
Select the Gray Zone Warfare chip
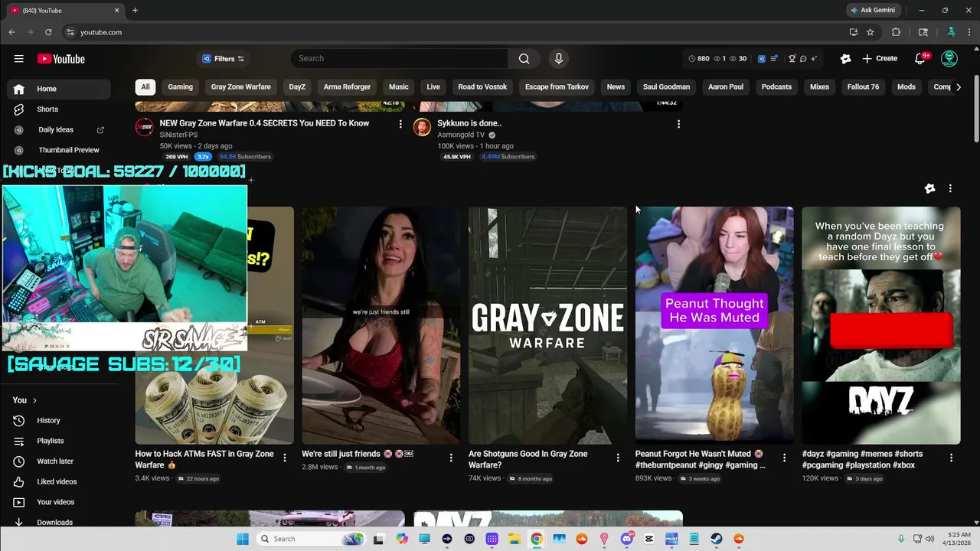241,87
